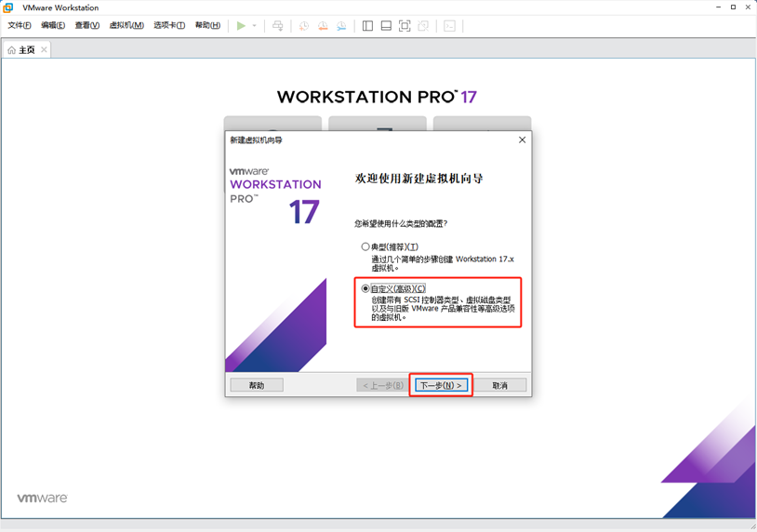Click the send Ctrl+Alt+Del toolbar icon
The height and width of the screenshot is (532, 757).
278,26
